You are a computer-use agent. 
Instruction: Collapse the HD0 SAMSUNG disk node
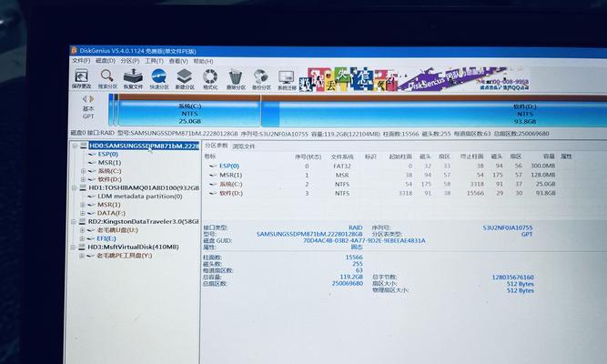tap(75, 146)
